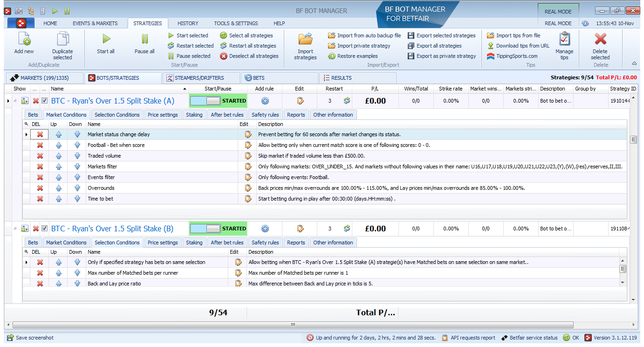Screen dimensions: 644x347
Task: Click Restart arrows icon for strategy (B)
Action: click(347, 229)
